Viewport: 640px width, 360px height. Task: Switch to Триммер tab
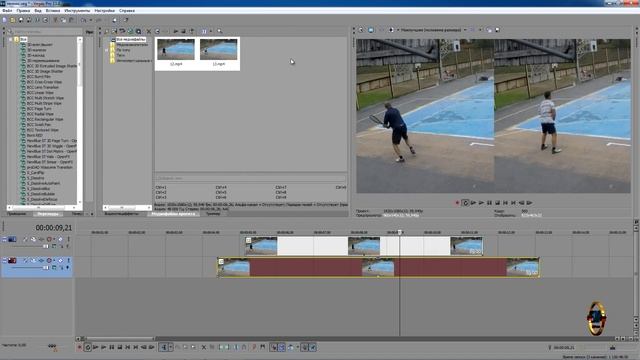213,214
